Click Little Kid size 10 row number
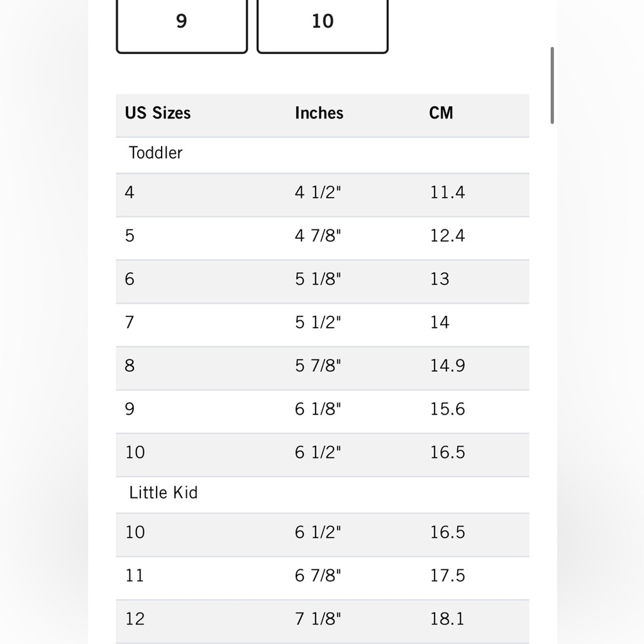This screenshot has width=644, height=644. [x=135, y=533]
